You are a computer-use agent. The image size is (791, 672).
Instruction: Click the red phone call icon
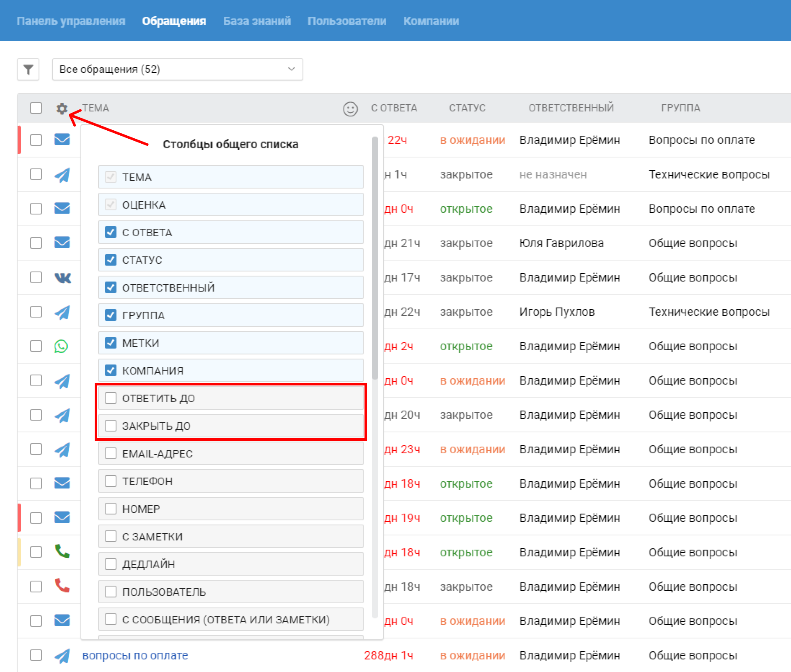click(62, 586)
